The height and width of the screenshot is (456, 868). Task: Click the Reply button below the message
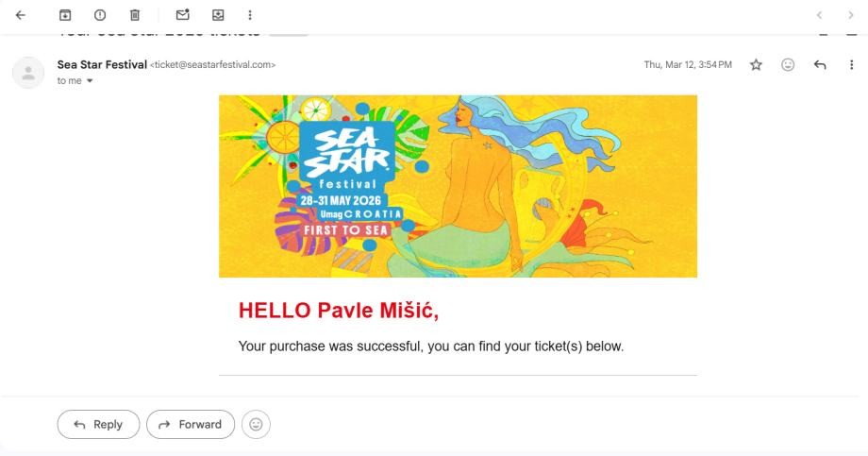(98, 424)
